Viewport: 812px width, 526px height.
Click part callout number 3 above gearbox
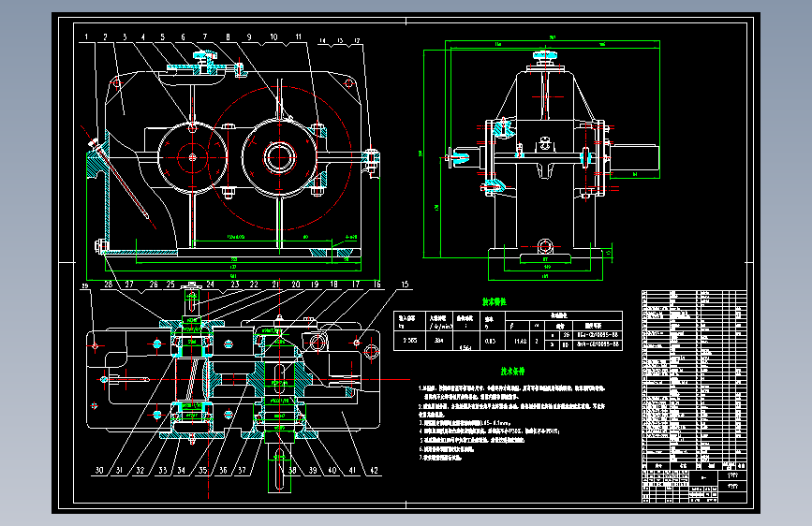point(125,37)
